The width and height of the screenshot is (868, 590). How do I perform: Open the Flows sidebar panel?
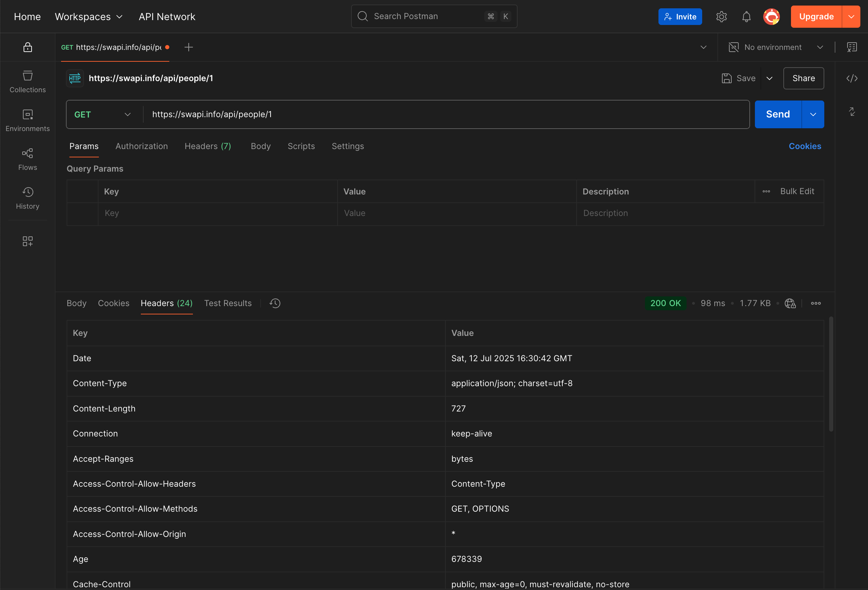[x=28, y=159]
